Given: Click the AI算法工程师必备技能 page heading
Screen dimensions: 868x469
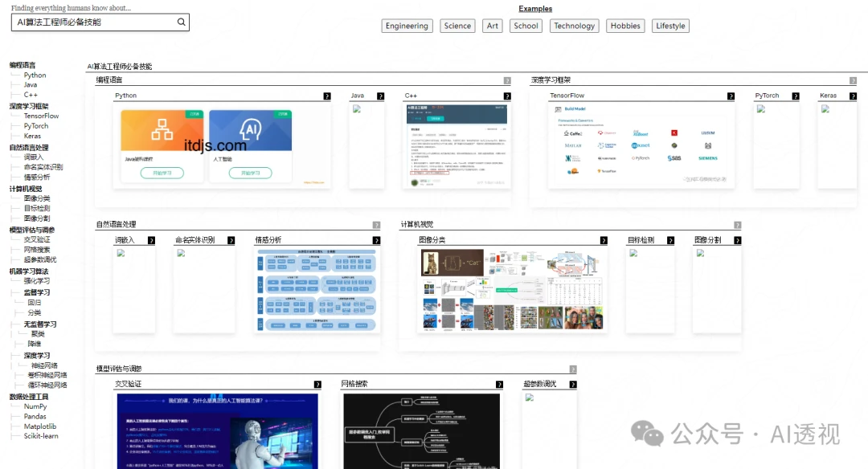Looking at the screenshot, I should click(120, 67).
